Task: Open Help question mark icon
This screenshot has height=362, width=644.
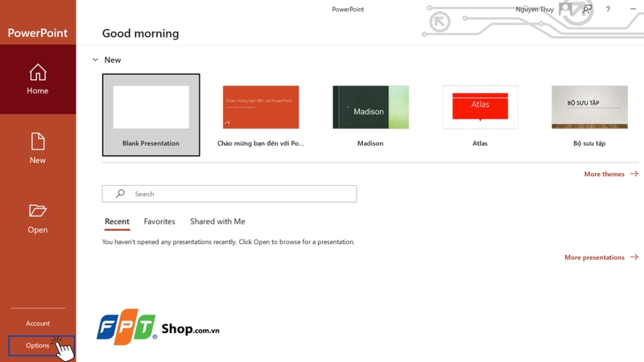Action: [608, 9]
